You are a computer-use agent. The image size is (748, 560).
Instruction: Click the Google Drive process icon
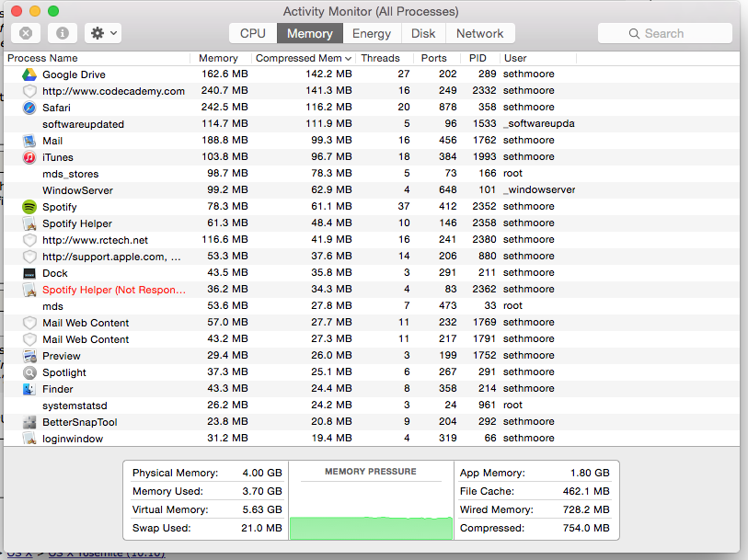tap(29, 74)
